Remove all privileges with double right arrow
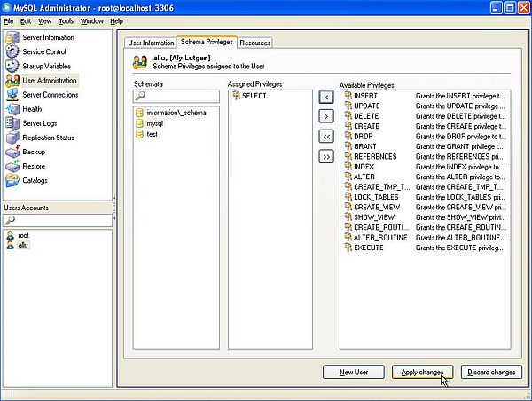Viewport: 532px width, 401px height. [x=326, y=156]
